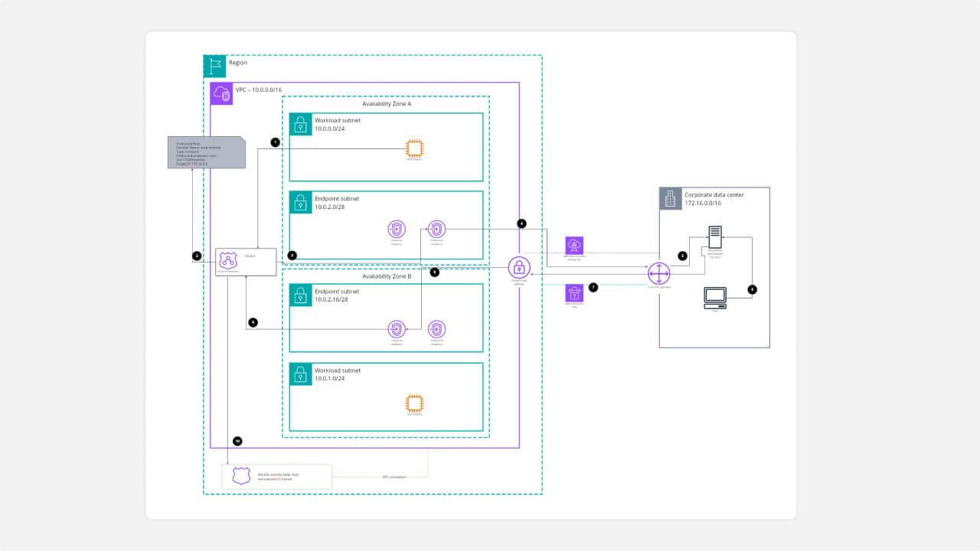The height and width of the screenshot is (551, 980).
Task: Select the virtual private gateway padlock icon
Action: click(519, 268)
